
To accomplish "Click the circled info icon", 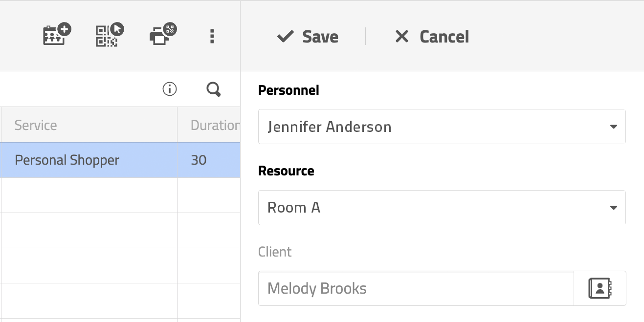I will (x=169, y=89).
